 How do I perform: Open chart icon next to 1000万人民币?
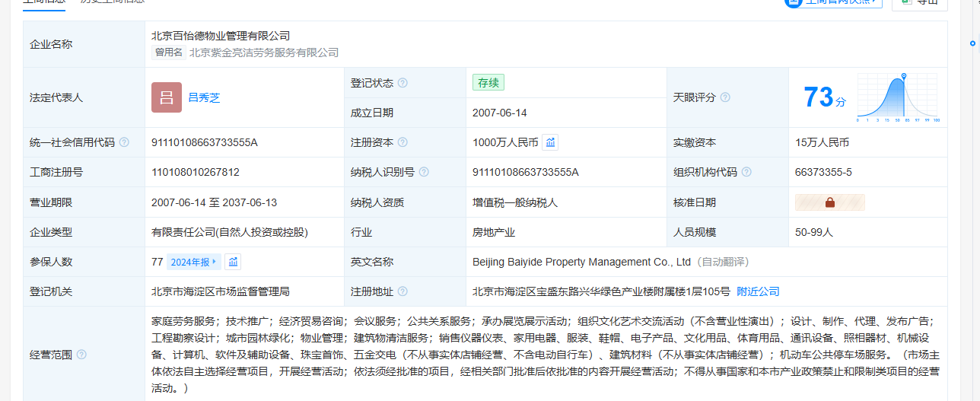tap(550, 142)
